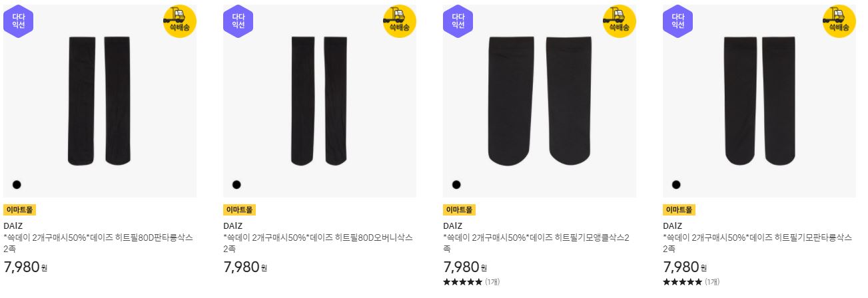This screenshot has height=298, width=868.
Task: Choose the black swatch under the 기모앵클삭스 image
Action: click(456, 184)
